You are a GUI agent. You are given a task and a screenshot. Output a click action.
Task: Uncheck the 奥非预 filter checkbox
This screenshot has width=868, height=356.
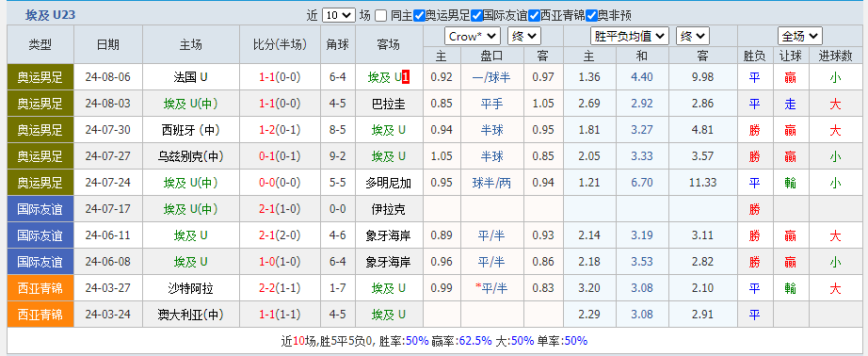coord(591,15)
